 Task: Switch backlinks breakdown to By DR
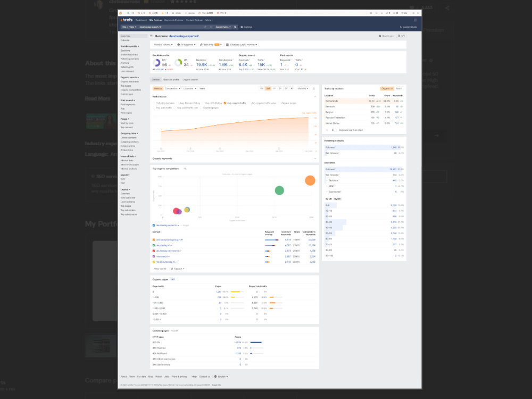point(337,199)
